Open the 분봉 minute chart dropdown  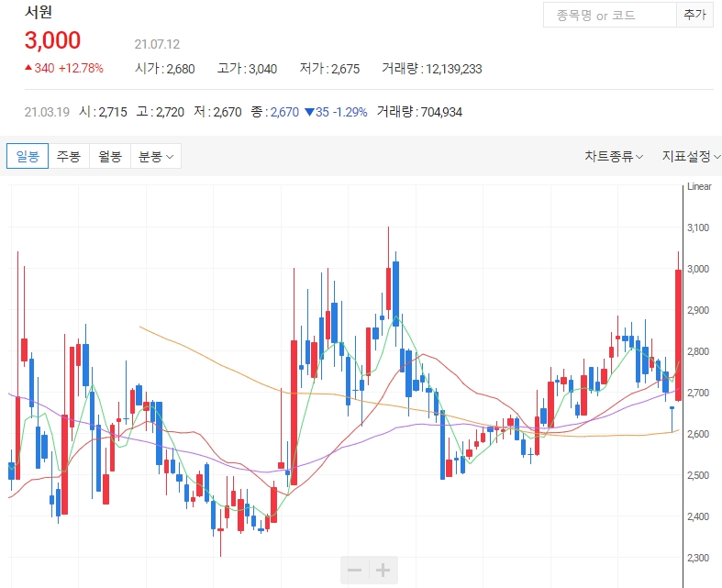156,156
